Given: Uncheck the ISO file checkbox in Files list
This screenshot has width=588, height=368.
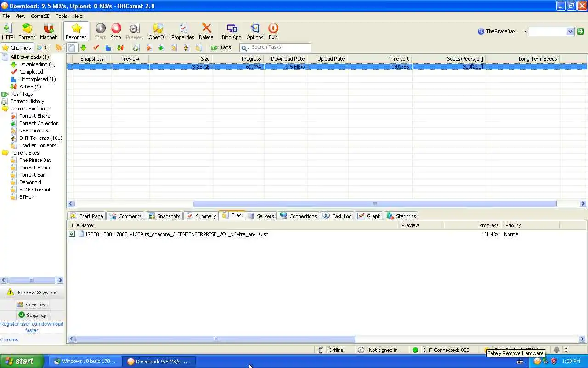Looking at the screenshot, I should click(x=72, y=234).
